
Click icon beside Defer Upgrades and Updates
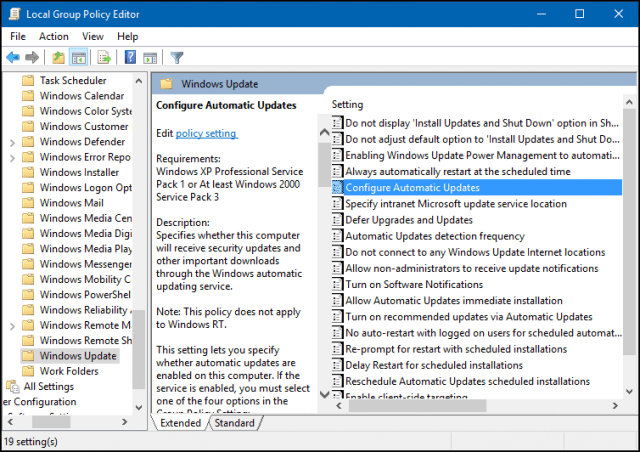(337, 220)
